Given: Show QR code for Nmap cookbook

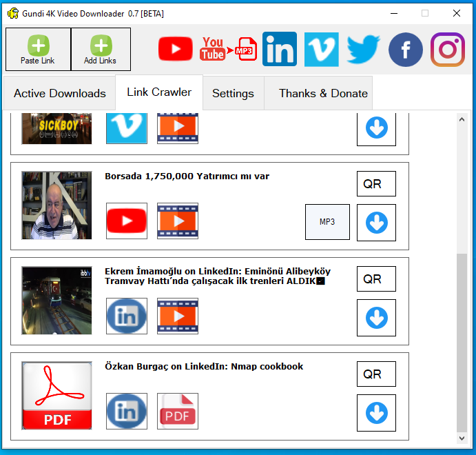Looking at the screenshot, I should tap(376, 374).
